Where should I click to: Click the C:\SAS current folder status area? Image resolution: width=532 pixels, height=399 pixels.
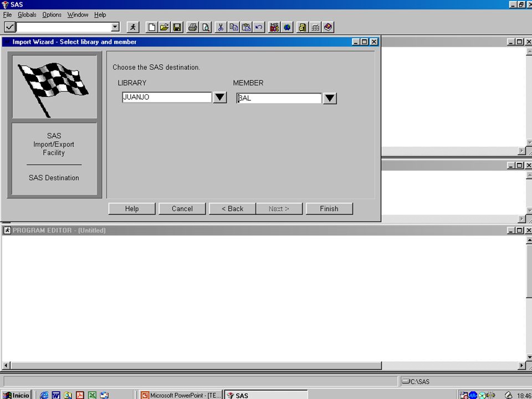[467, 381]
